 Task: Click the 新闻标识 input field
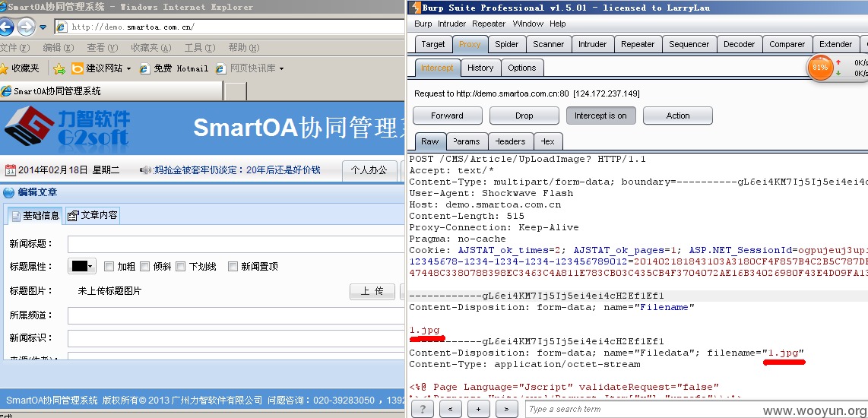pyautogui.click(x=236, y=338)
